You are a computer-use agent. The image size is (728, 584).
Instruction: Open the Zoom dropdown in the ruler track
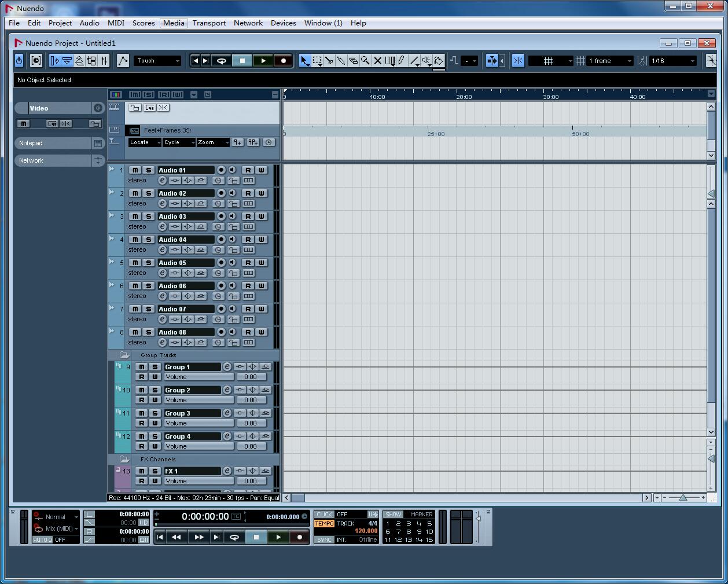(213, 142)
